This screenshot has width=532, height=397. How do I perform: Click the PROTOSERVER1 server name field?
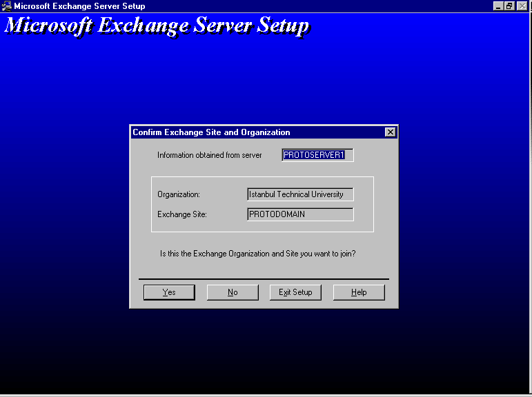click(317, 155)
